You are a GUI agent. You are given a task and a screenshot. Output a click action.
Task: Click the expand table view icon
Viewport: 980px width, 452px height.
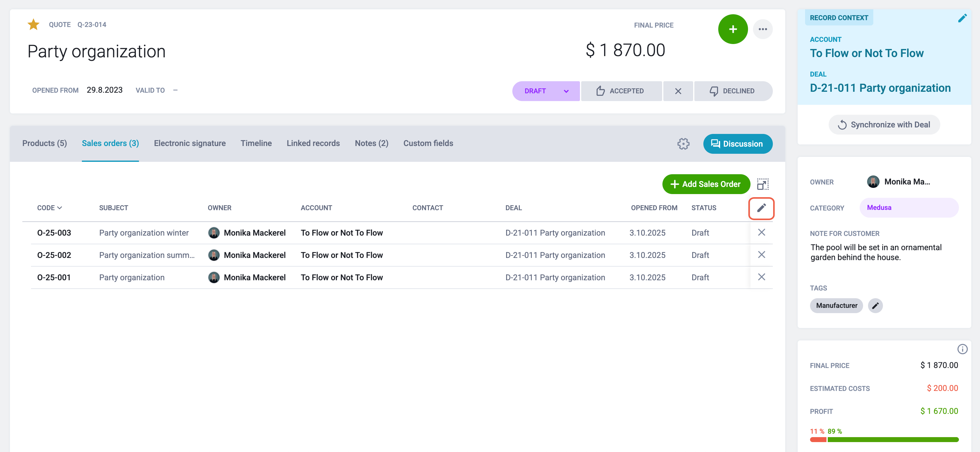click(762, 184)
